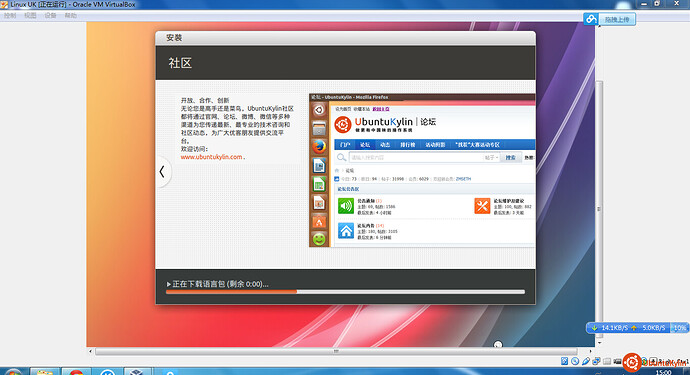690x375 pixels.
Task: Open the www.ubuntukylin.com link
Action: 212,157
